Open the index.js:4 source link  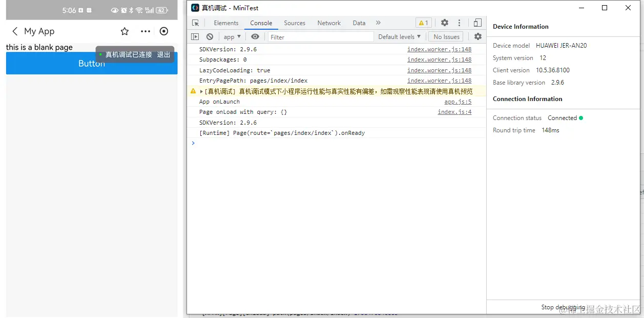[x=454, y=112]
